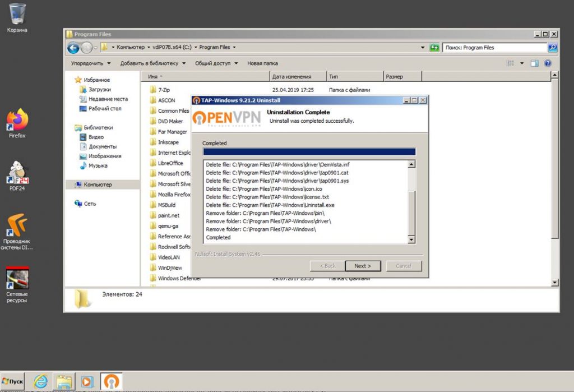
Task: Open the recent pages dropdown next to navigation arrows
Action: pos(95,48)
